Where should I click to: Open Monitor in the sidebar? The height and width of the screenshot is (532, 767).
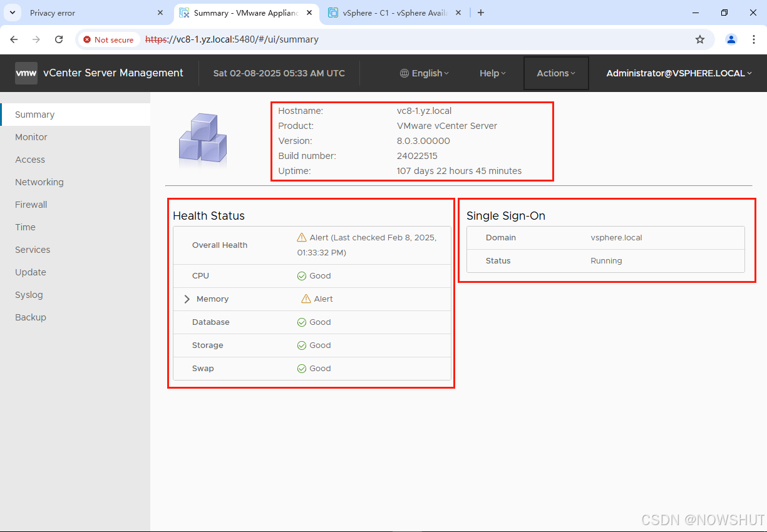(75, 137)
